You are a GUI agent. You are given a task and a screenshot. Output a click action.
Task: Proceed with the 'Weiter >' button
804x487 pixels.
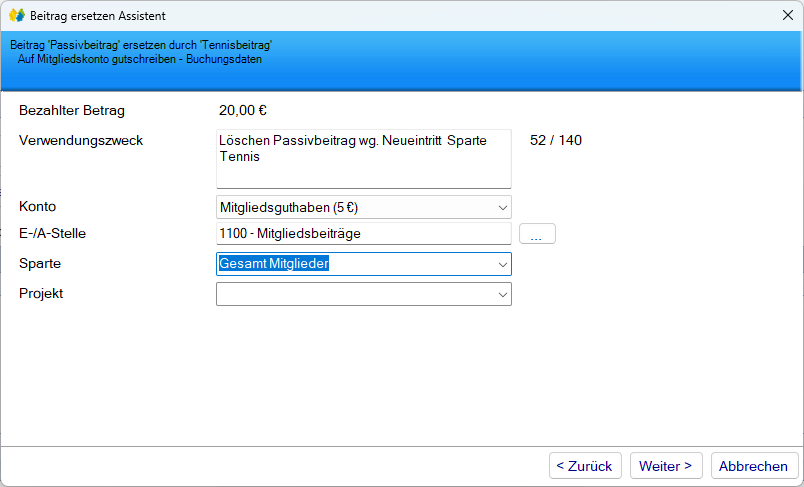coord(666,466)
